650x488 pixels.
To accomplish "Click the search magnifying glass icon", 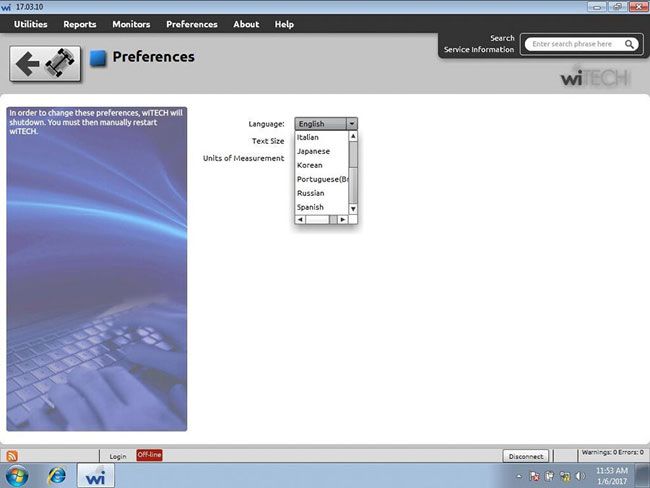I will (x=630, y=44).
